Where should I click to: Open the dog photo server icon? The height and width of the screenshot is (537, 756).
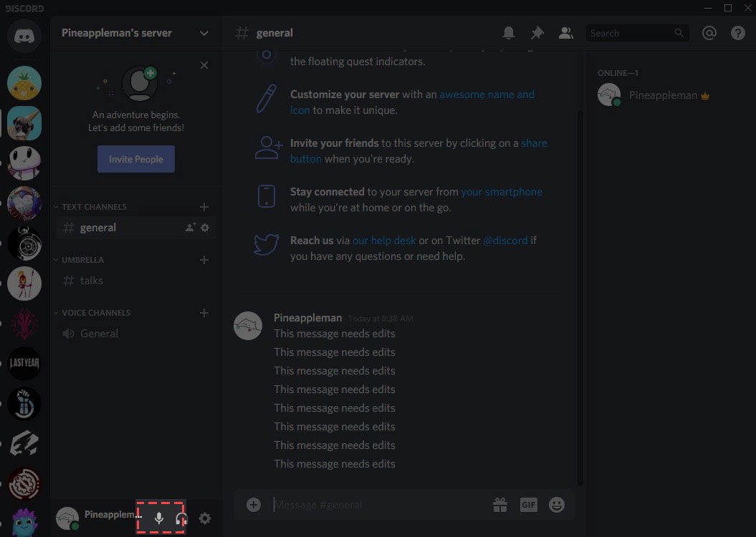click(24, 123)
